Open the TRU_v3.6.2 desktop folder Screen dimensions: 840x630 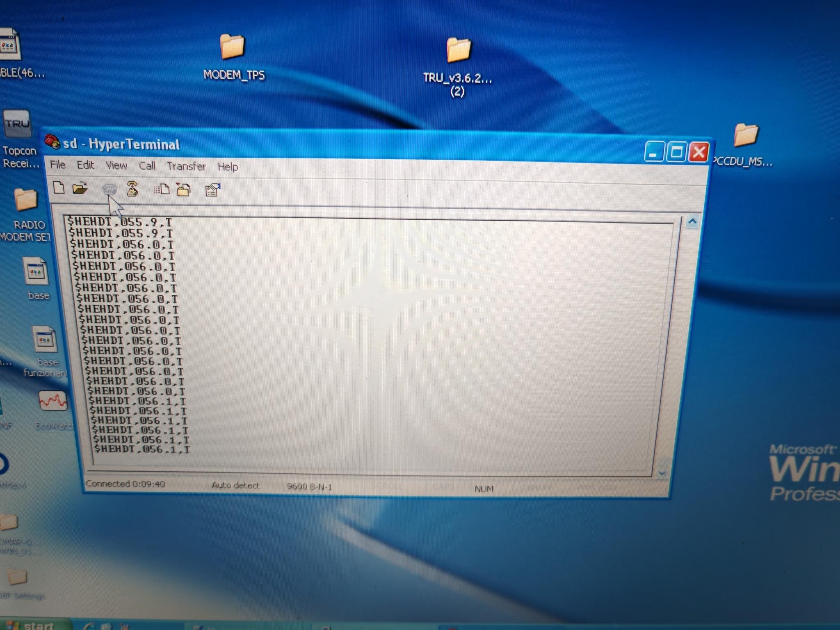pyautogui.click(x=458, y=51)
